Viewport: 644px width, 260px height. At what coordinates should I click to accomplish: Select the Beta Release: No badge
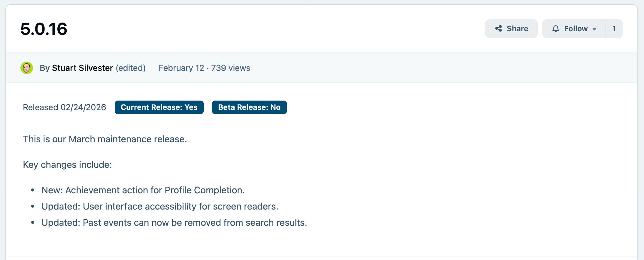pyautogui.click(x=249, y=107)
